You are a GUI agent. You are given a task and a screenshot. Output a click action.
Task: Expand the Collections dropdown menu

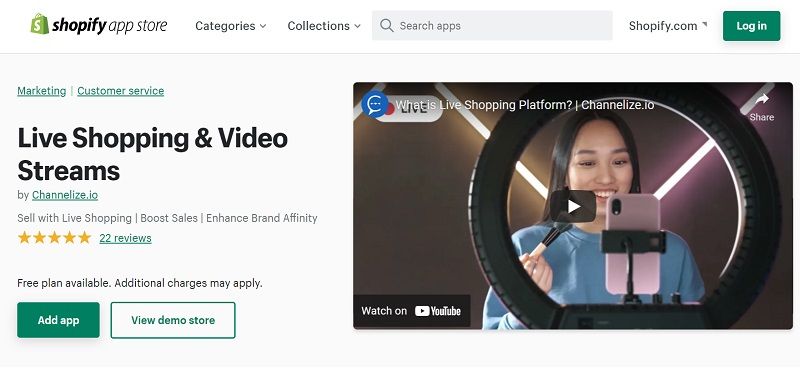tap(324, 26)
